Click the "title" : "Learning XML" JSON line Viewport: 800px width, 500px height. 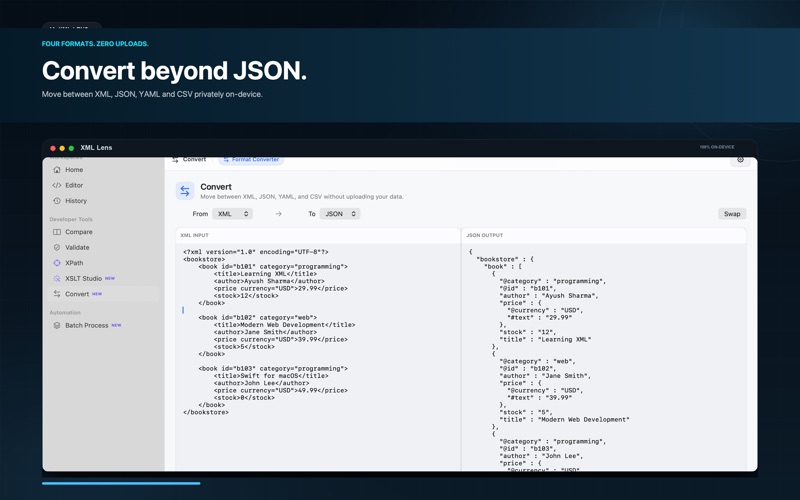(545, 339)
